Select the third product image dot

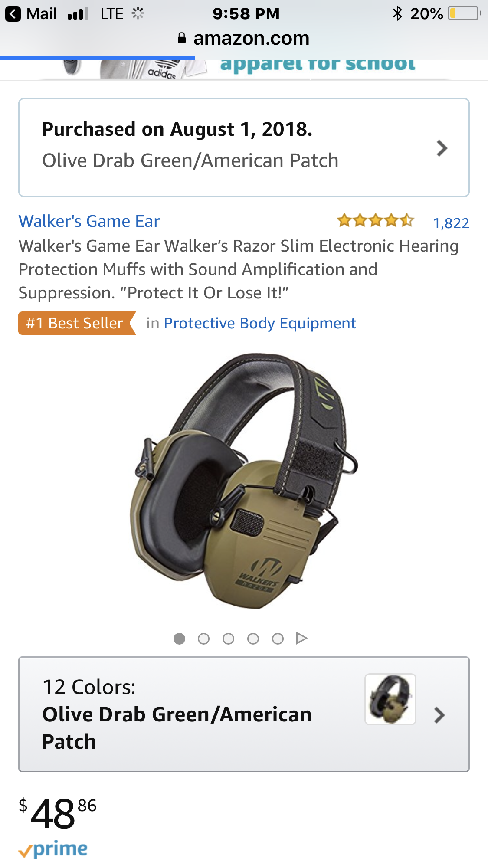[x=228, y=639]
